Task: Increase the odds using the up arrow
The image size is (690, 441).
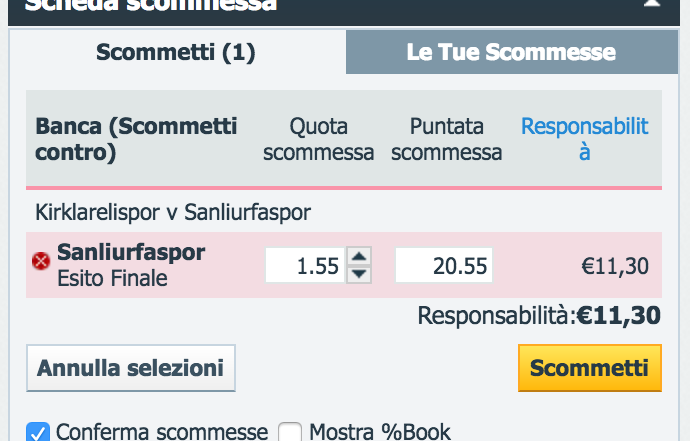Action: point(359,256)
